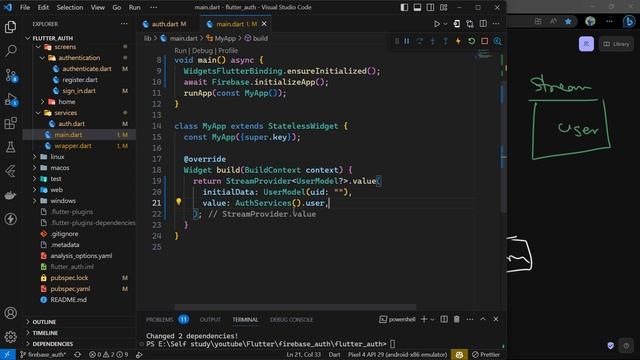The image size is (640, 360).
Task: Close the bottom panel
Action: point(496,319)
